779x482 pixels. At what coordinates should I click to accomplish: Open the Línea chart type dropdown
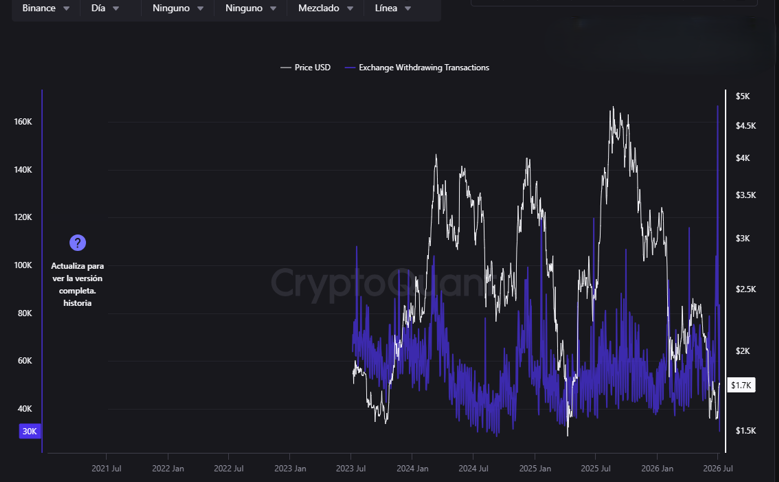(392, 8)
